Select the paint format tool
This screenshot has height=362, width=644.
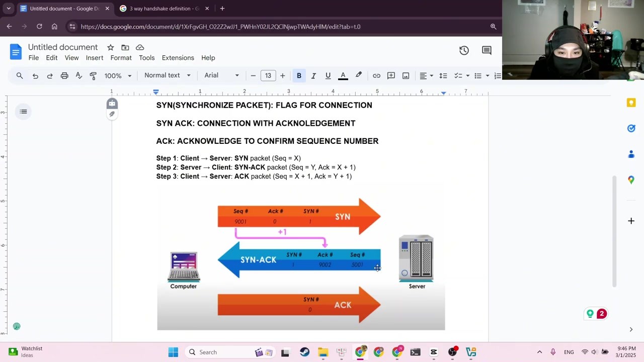click(x=93, y=76)
